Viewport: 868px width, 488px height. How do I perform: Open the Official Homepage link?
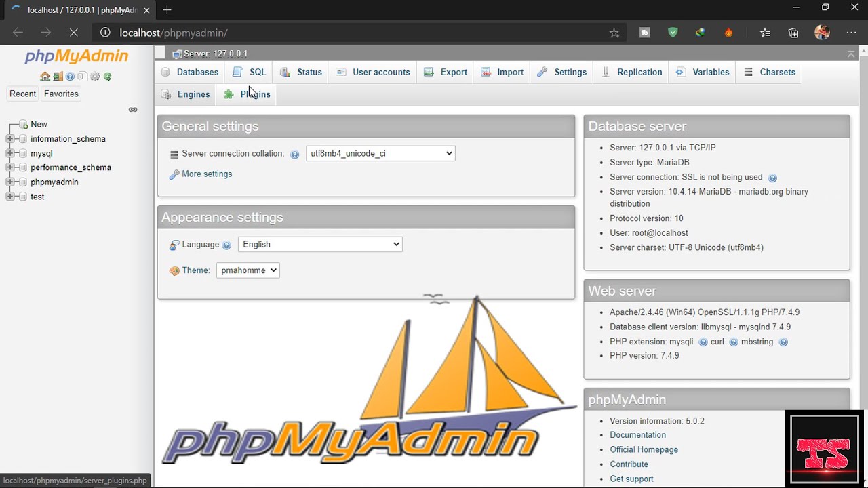[x=644, y=449]
